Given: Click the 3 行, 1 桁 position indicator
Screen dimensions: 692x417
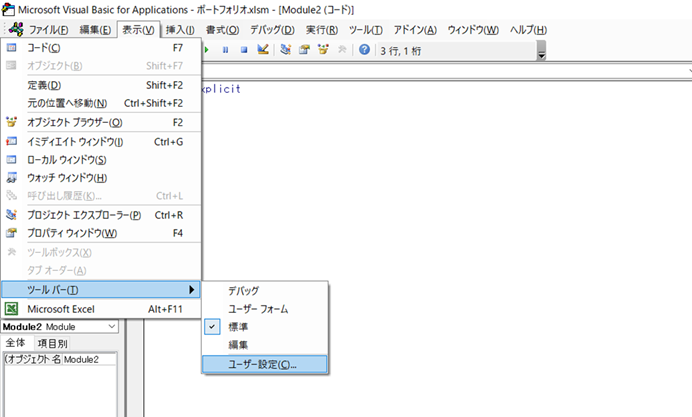Looking at the screenshot, I should (401, 51).
